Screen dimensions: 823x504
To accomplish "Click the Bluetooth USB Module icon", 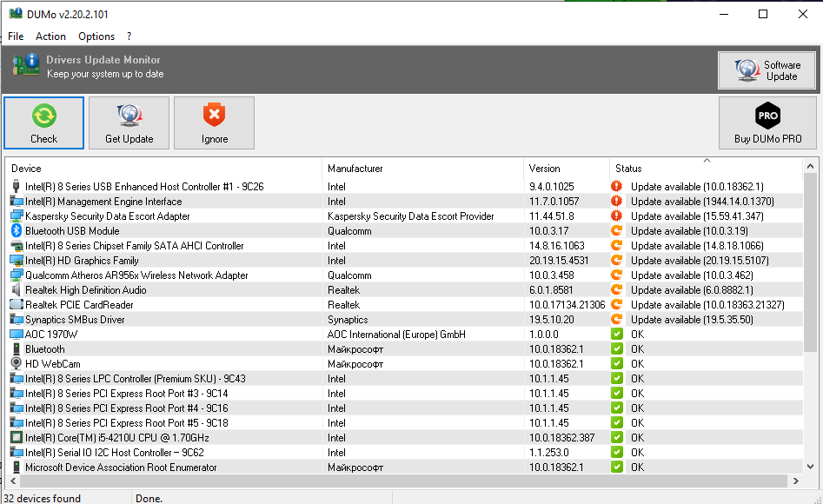I will (17, 230).
